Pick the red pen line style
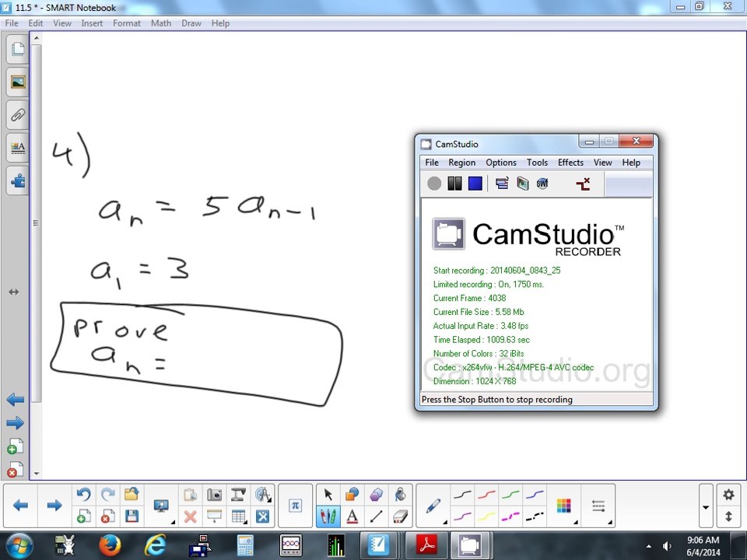 (486, 495)
